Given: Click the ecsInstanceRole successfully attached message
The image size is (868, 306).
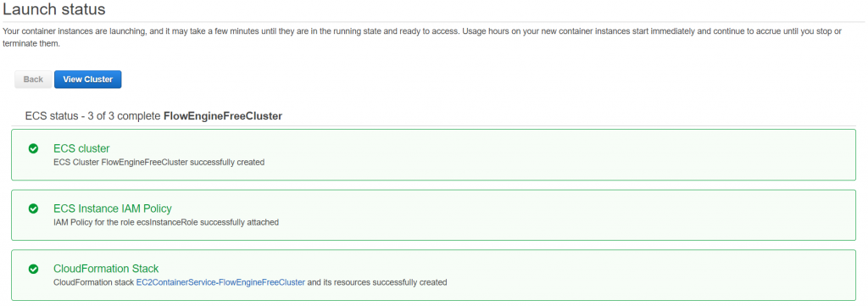Looking at the screenshot, I should coord(166,222).
